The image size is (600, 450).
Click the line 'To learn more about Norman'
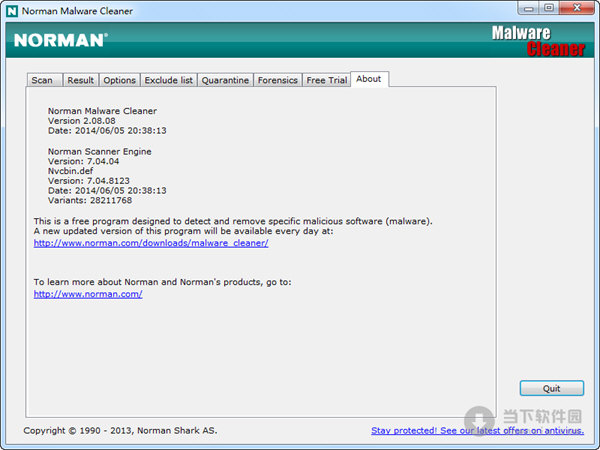162,282
